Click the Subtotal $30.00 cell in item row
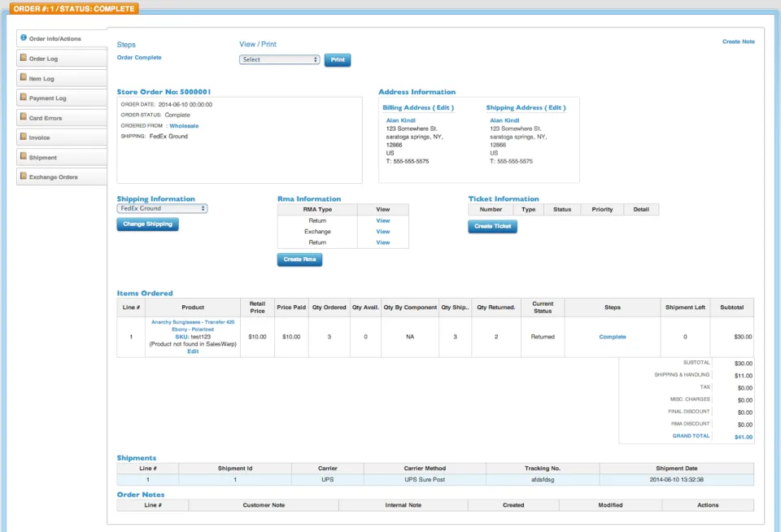Image resolution: width=781 pixels, height=532 pixels. (x=731, y=337)
